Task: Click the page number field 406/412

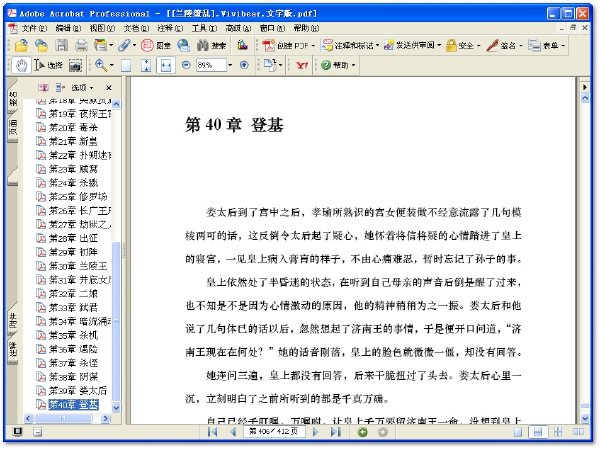Action: [274, 432]
